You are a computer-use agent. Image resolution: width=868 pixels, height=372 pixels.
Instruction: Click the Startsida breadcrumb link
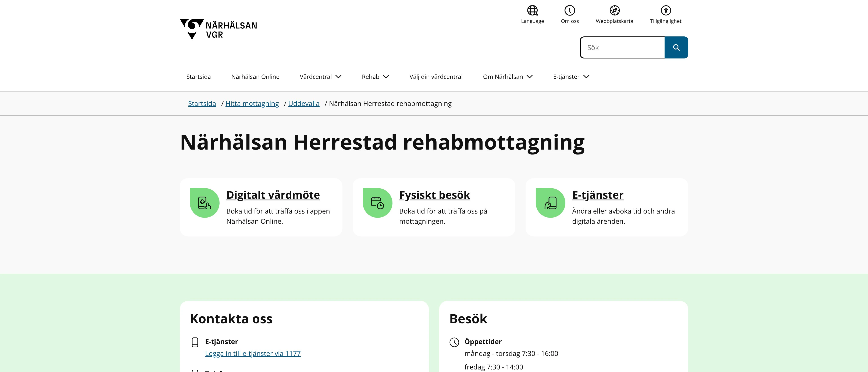coord(202,103)
